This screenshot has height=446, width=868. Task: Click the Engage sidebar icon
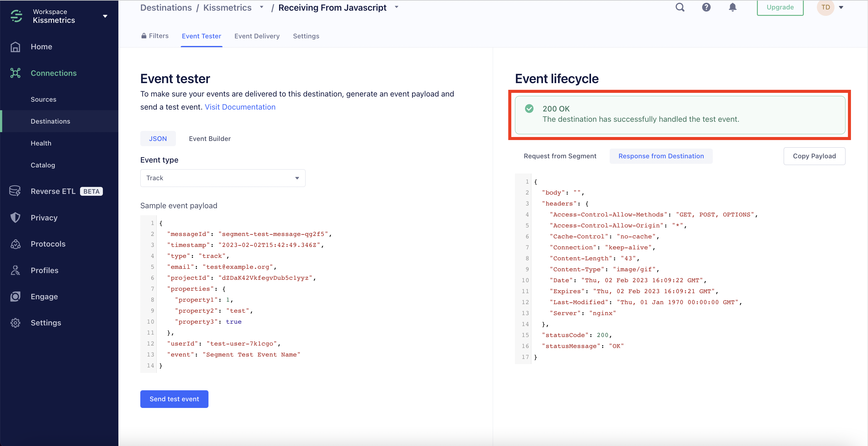(15, 296)
